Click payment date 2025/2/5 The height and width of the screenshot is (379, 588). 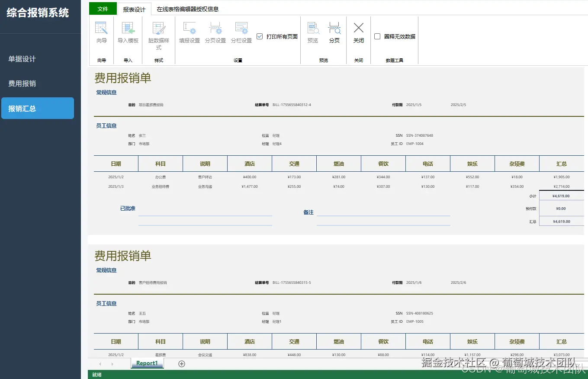[x=458, y=105]
